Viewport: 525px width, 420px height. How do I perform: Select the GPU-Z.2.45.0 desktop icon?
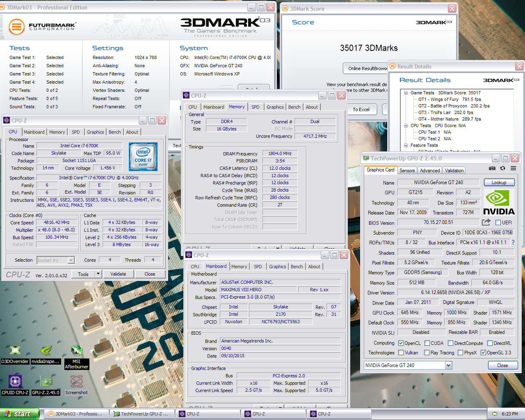(46, 386)
